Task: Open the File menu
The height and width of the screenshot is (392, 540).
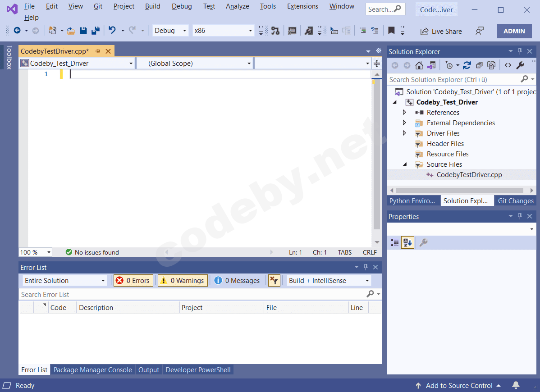Action: click(x=29, y=6)
